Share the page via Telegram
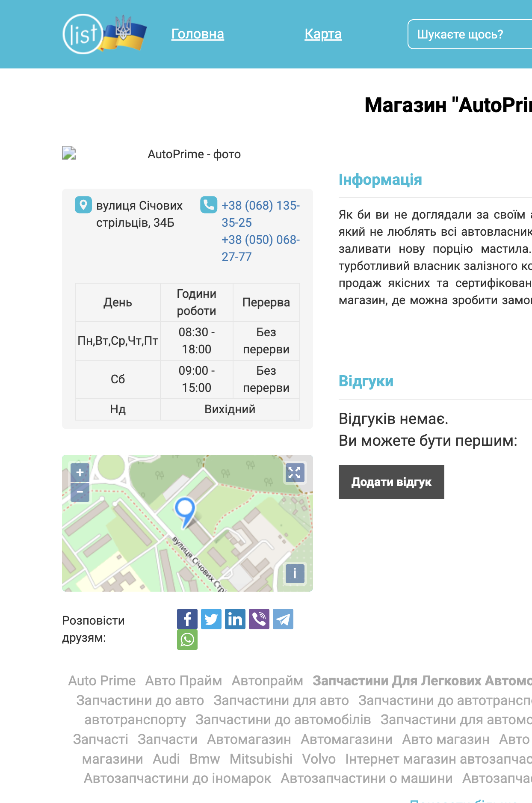The image size is (532, 803). (283, 619)
